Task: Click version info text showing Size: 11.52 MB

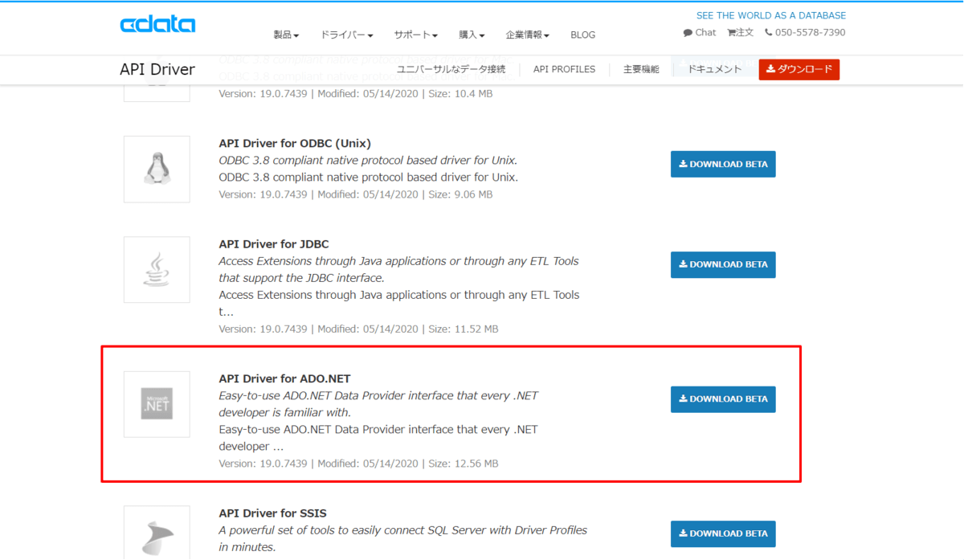Action: (x=359, y=329)
